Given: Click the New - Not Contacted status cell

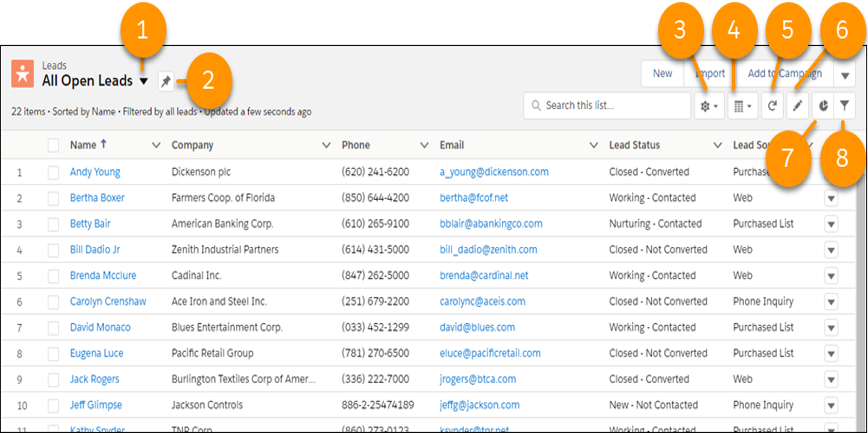Looking at the screenshot, I should click(653, 405).
